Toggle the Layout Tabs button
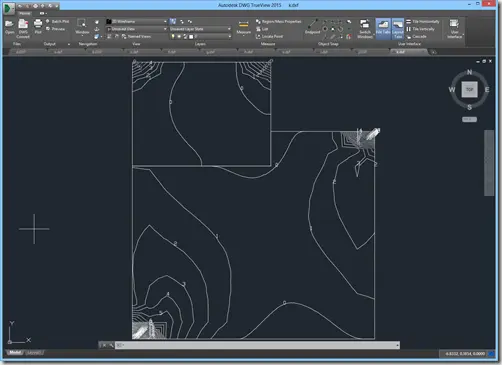The width and height of the screenshot is (502, 365). coord(398,28)
